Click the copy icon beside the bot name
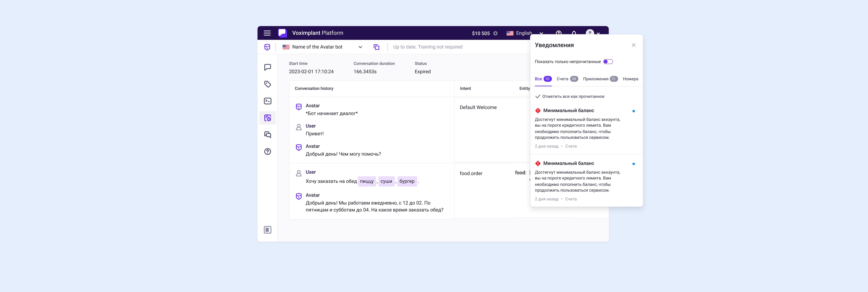The width and height of the screenshot is (868, 292). coord(376,47)
